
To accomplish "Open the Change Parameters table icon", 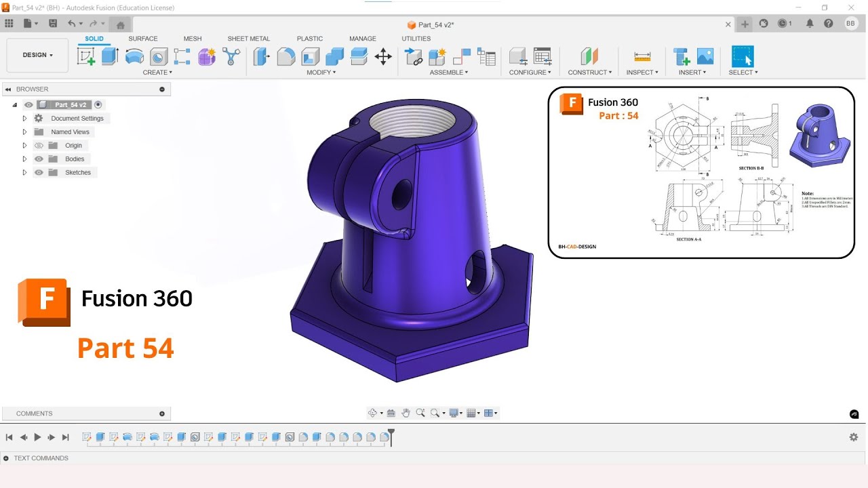I will 542,57.
